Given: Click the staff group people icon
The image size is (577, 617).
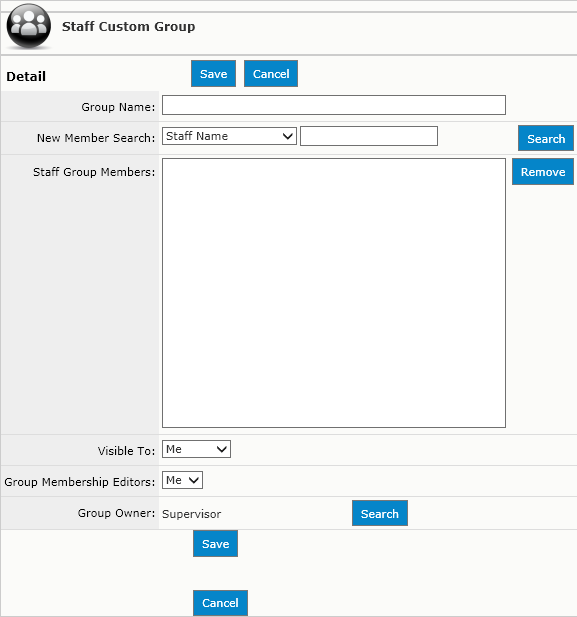Looking at the screenshot, I should pos(29,26).
